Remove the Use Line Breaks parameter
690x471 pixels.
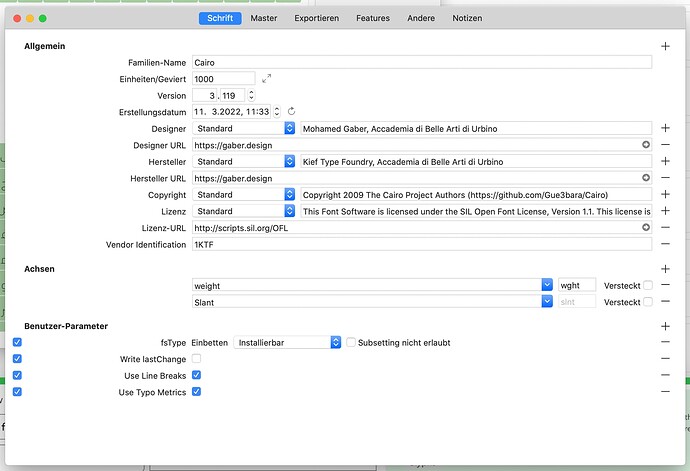(665, 375)
